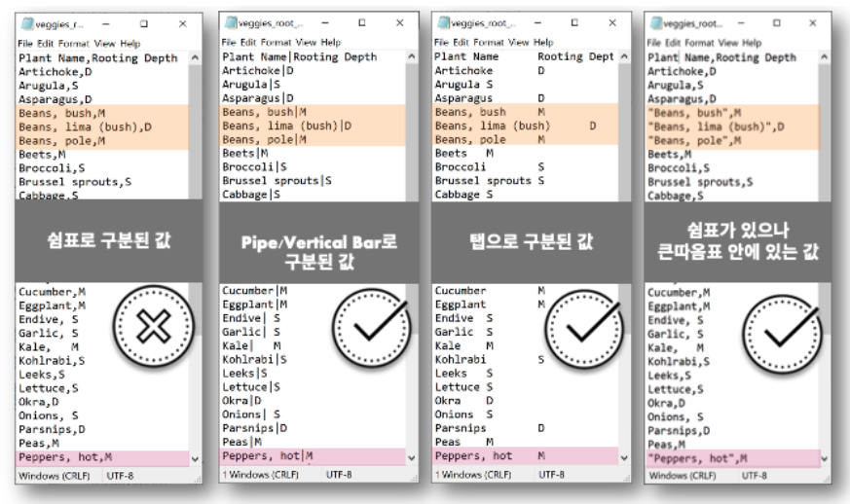Image resolution: width=850 pixels, height=504 pixels.
Task: Click 'UTF-8' status in comma-separated window
Action: [120, 476]
